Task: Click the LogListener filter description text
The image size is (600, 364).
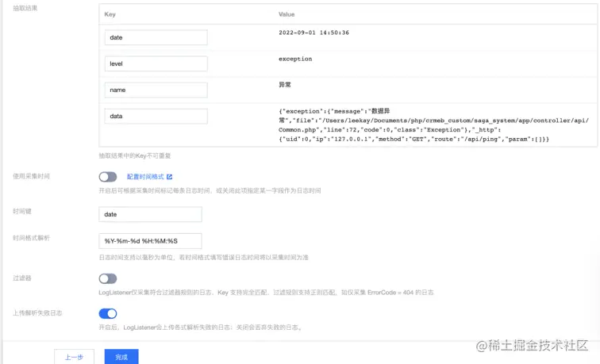Action: tap(266, 293)
